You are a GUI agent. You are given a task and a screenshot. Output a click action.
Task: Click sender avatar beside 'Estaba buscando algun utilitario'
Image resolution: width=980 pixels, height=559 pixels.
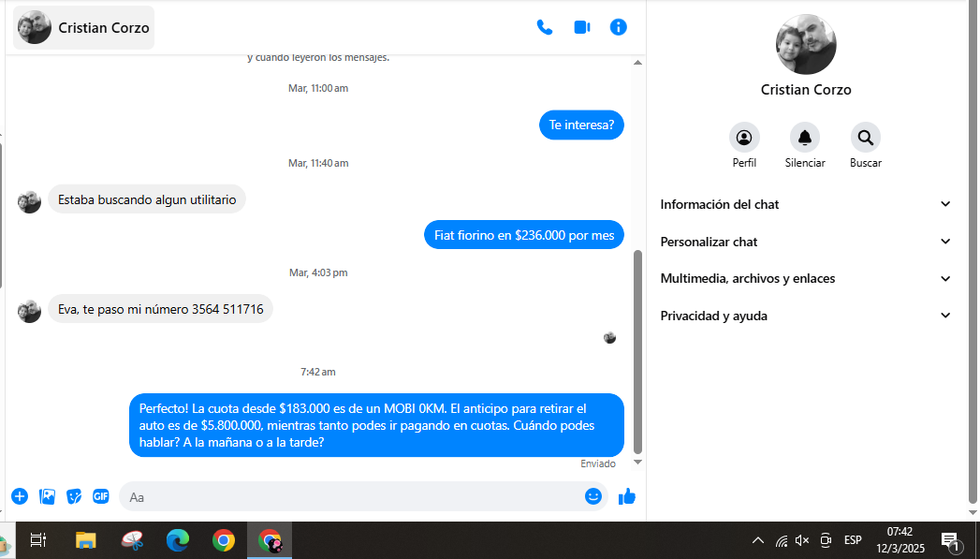click(x=29, y=202)
